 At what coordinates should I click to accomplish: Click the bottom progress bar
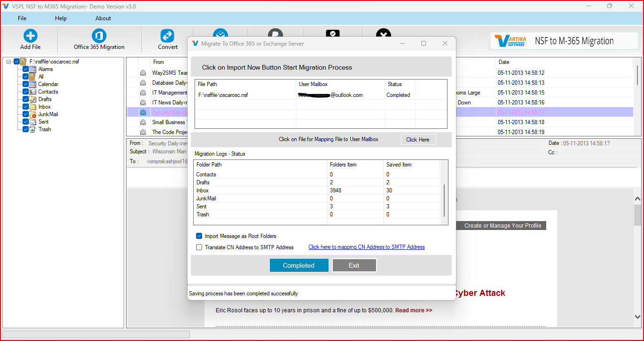96,334
